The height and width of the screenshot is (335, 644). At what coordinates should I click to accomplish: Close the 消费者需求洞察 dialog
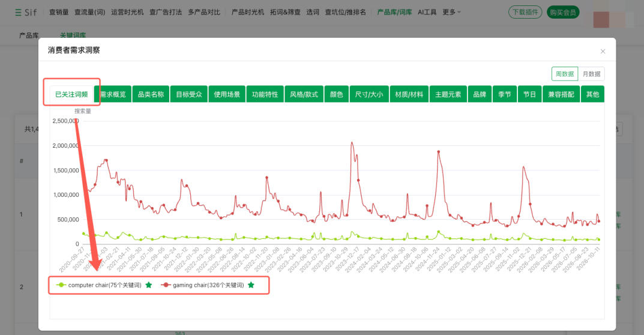pos(603,52)
